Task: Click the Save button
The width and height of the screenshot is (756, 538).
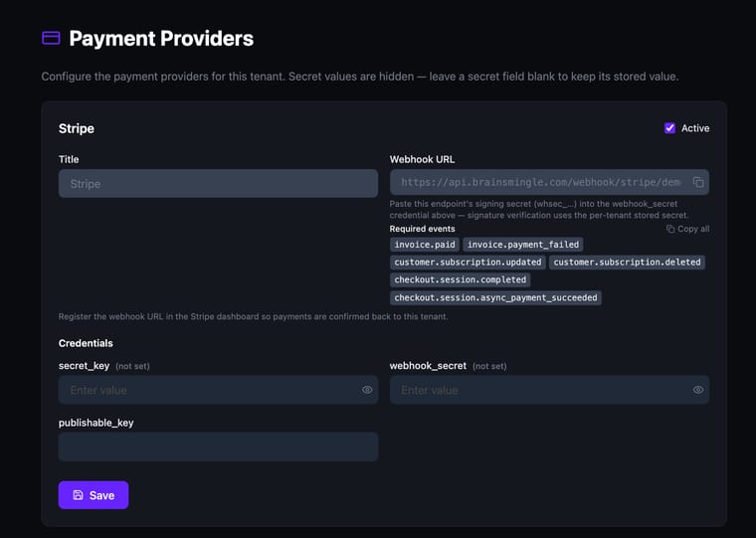Action: click(x=94, y=495)
